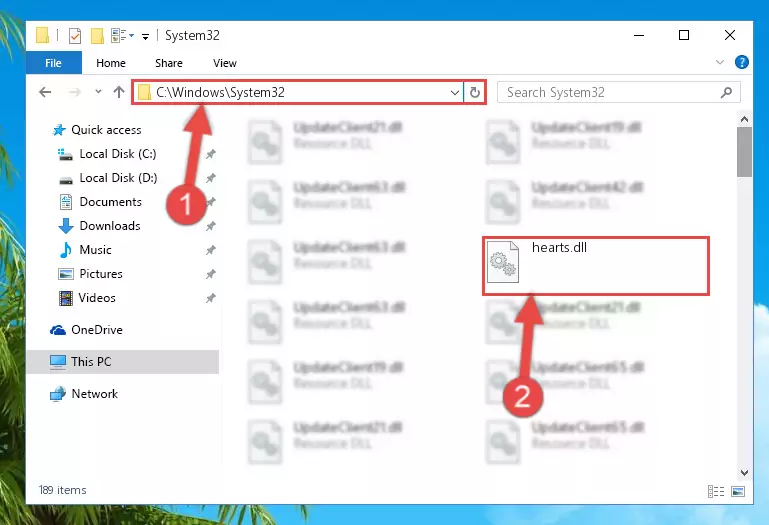Click the pin icon beside Pictures
769x525 pixels.
211,274
